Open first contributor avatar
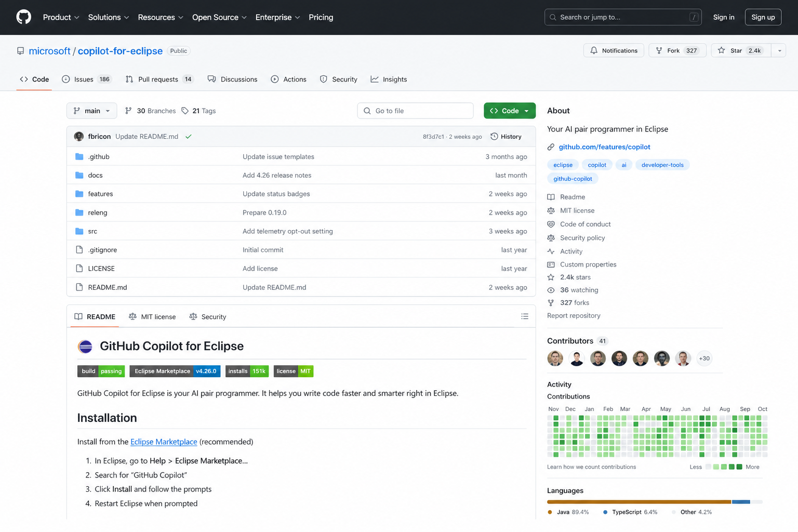The width and height of the screenshot is (798, 532). point(555,358)
